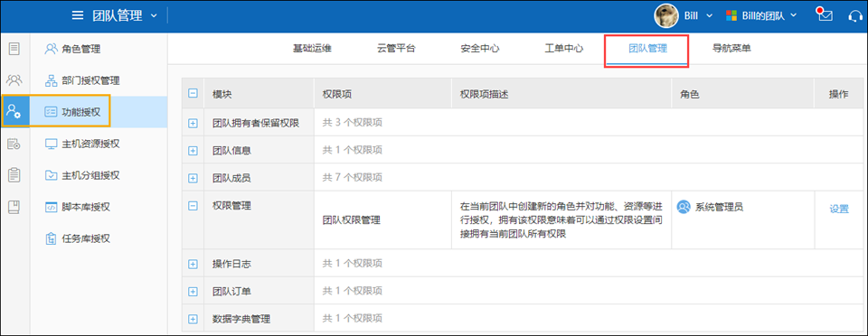Click the document icon in left rail
Screen dimensions: 868x336
(14, 49)
